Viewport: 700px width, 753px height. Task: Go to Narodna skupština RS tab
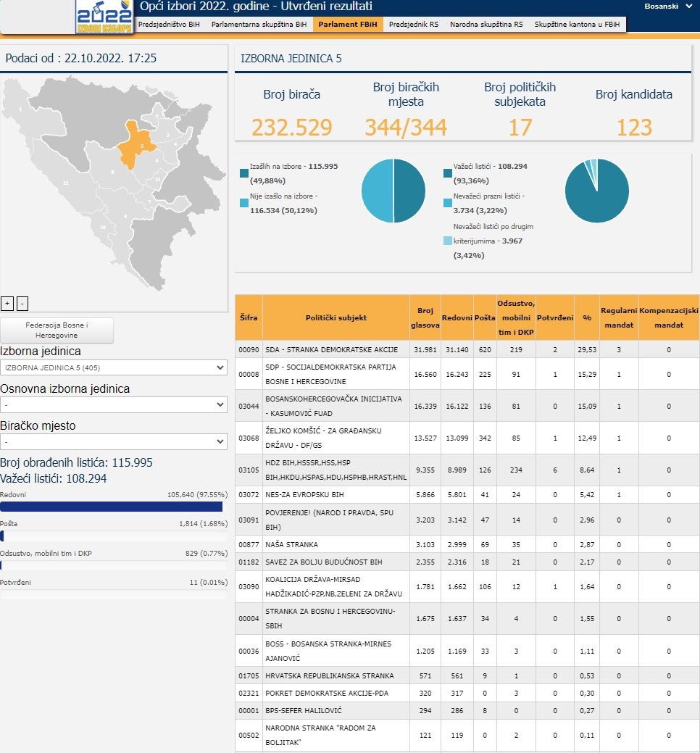pyautogui.click(x=486, y=24)
